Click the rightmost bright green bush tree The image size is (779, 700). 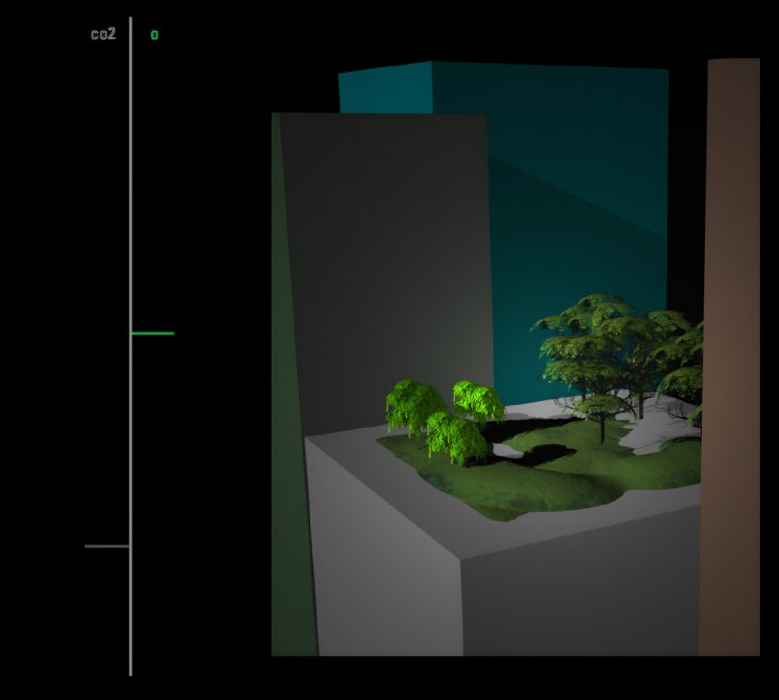click(479, 401)
